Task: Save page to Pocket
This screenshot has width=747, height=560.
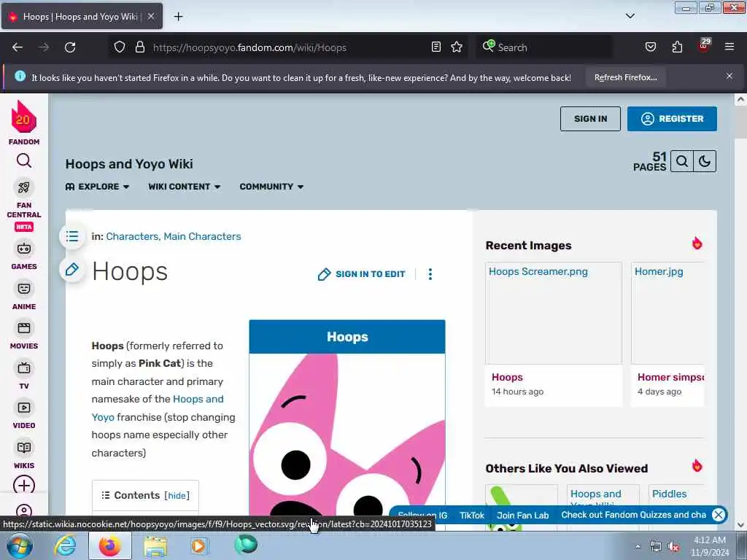Action: [650, 47]
